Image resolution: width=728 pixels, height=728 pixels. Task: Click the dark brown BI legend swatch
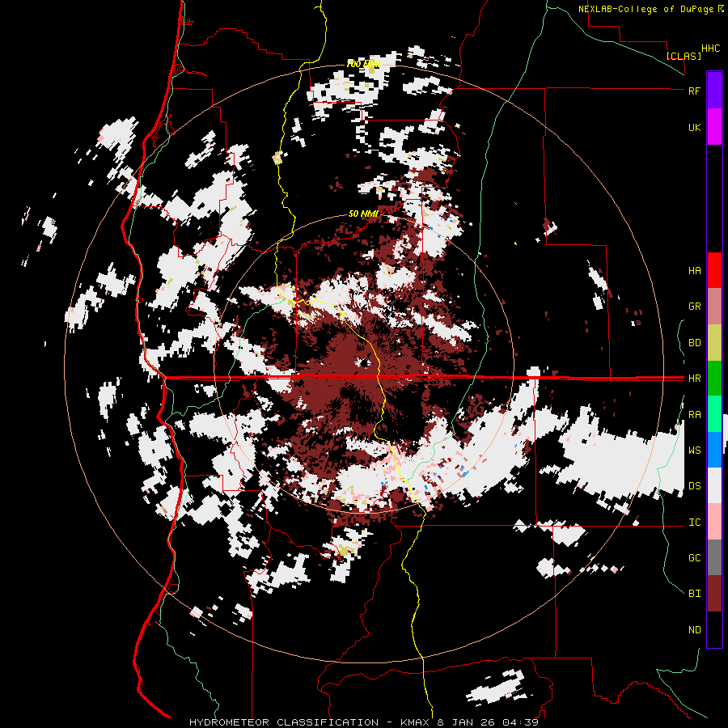click(714, 594)
